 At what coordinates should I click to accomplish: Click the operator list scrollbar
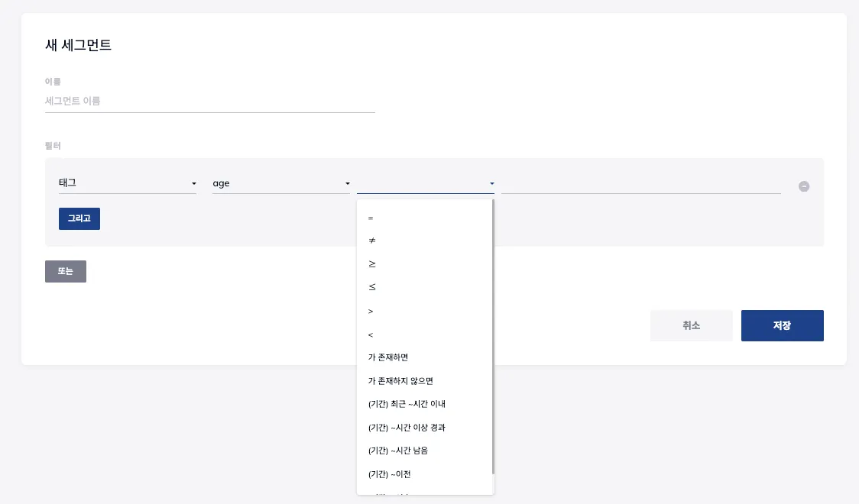point(493,337)
